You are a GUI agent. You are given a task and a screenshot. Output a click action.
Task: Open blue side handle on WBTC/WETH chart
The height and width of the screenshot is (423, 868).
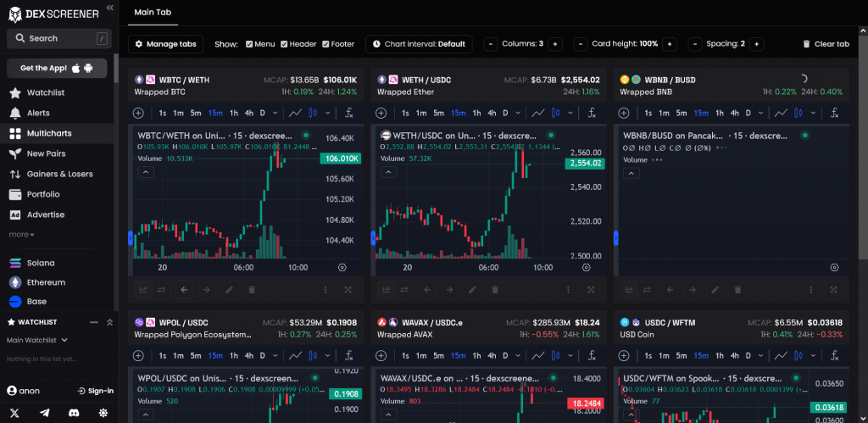131,238
